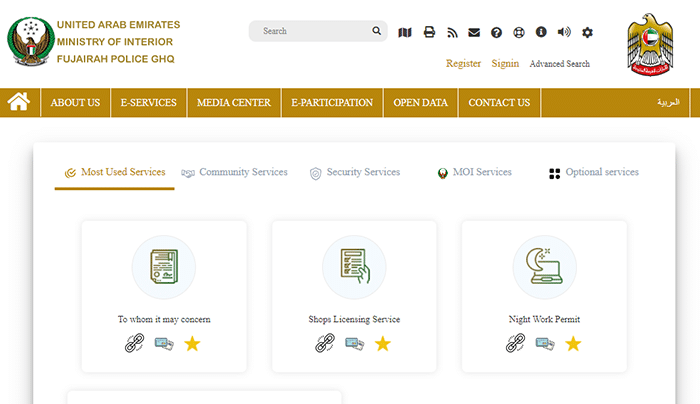700x404 pixels.
Task: Expand the E-SERVICES menu
Action: click(148, 102)
